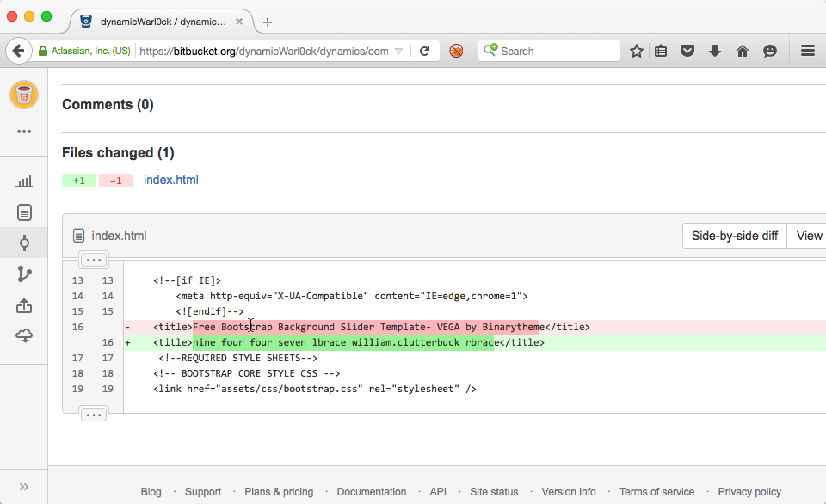Open the Source file icon in sidebar
The image size is (826, 504).
24,212
